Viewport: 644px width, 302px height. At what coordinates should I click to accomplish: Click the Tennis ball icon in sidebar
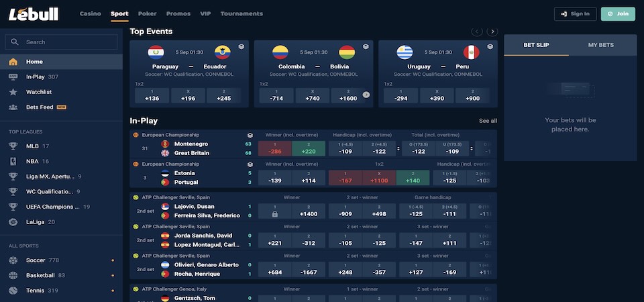[13, 291]
